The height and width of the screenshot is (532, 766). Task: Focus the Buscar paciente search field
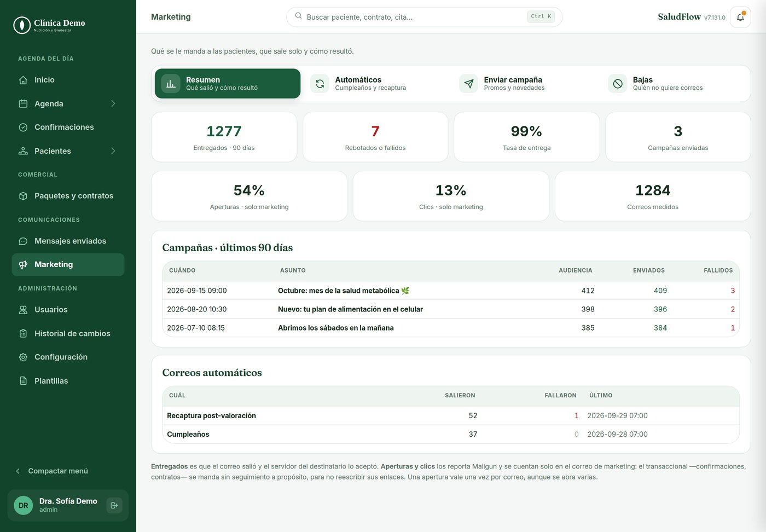tap(424, 17)
